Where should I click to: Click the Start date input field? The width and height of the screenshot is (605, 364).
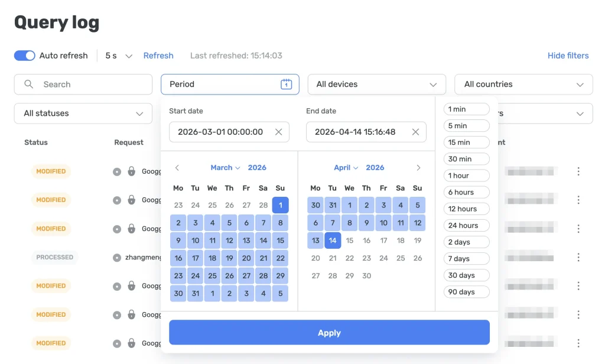point(222,132)
